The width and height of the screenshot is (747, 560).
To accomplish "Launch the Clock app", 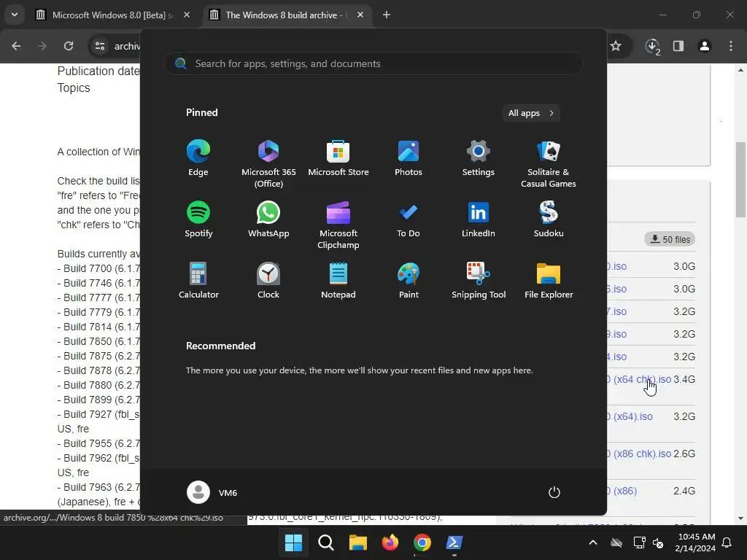I will tap(268, 281).
